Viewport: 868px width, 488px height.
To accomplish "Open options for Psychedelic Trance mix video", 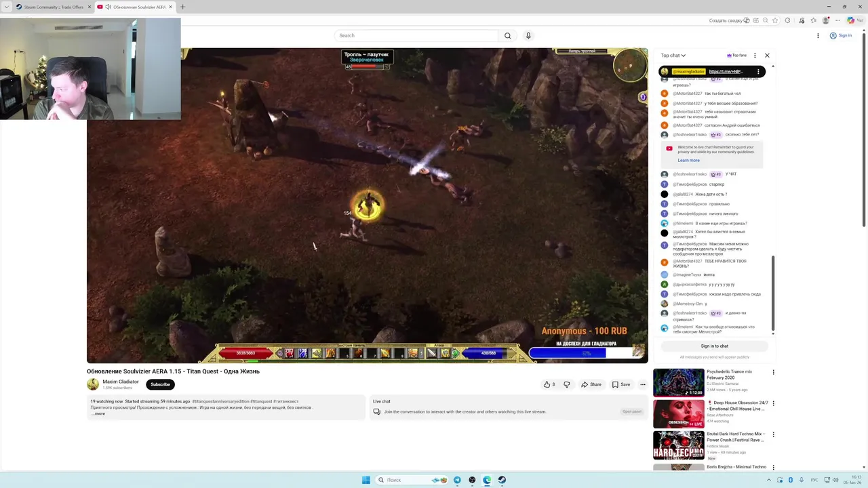I will click(x=773, y=372).
